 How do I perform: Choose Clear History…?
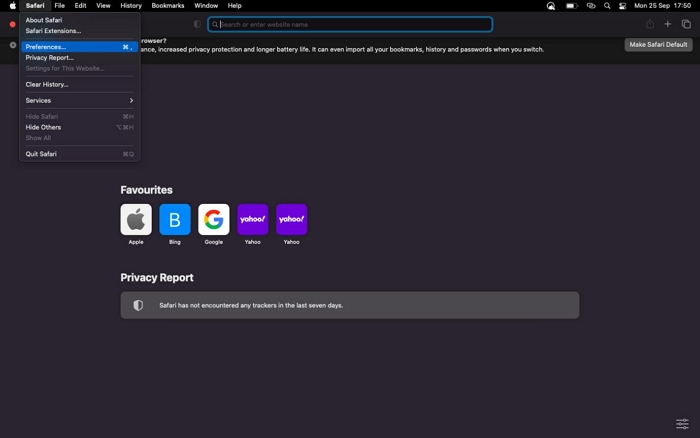pos(79,84)
